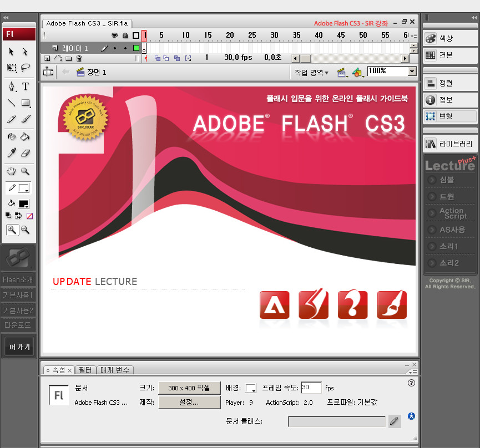Select the Pen tool
Screen dimensions: 480x448
pos(12,86)
